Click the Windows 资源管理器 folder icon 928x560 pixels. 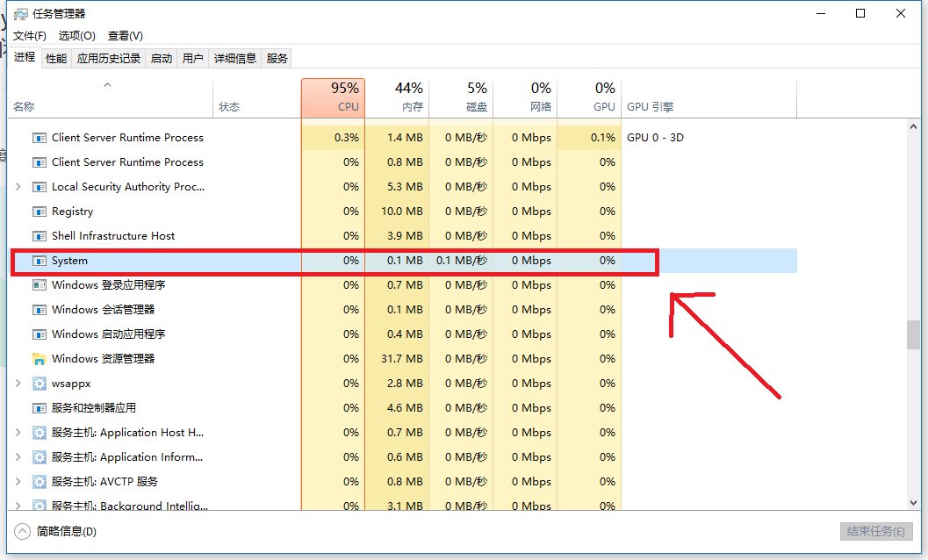pos(41,359)
